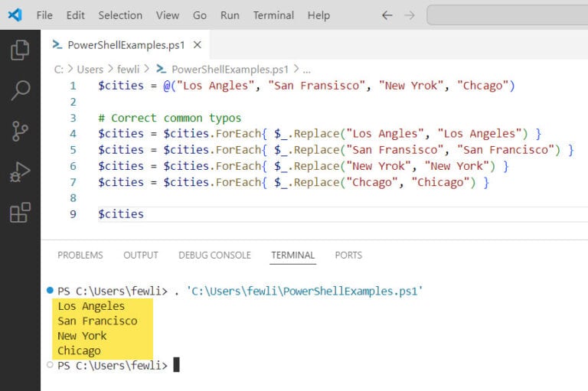Select the PowerShellExamples.ps1 editor tab
This screenshot has height=391, width=588.
pos(126,45)
